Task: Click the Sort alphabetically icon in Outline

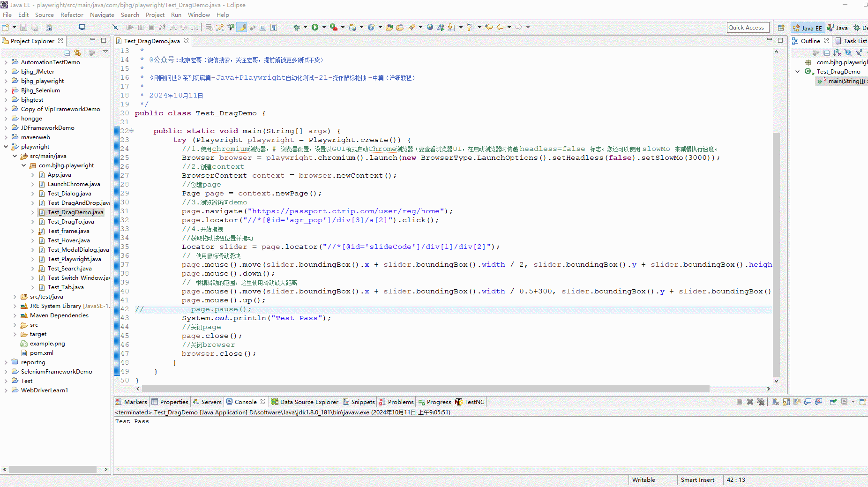Action: tap(837, 52)
